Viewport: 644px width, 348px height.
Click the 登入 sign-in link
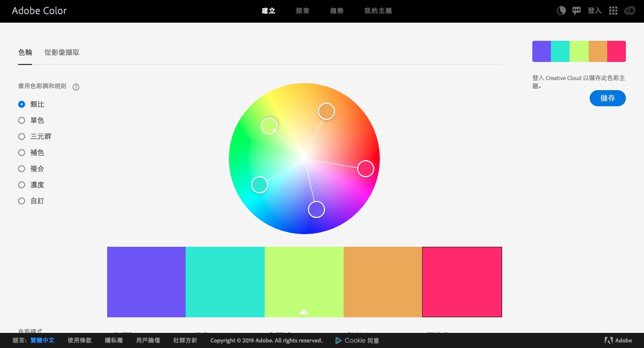(595, 11)
